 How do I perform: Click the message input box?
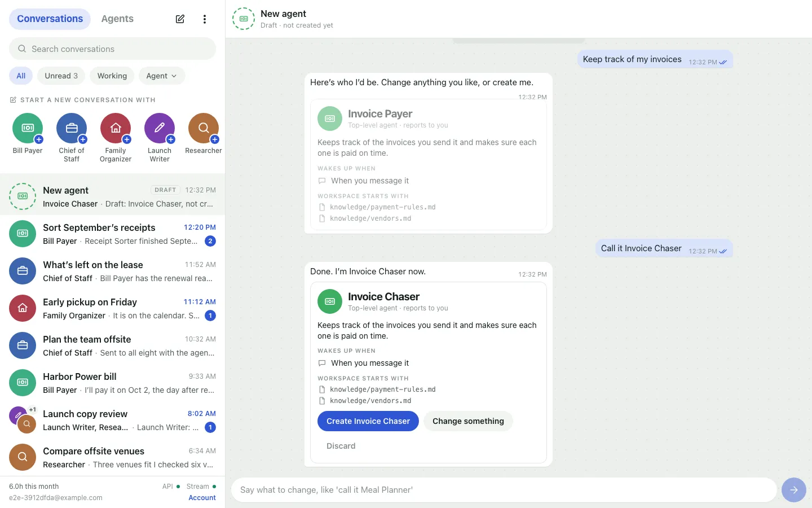(x=504, y=490)
